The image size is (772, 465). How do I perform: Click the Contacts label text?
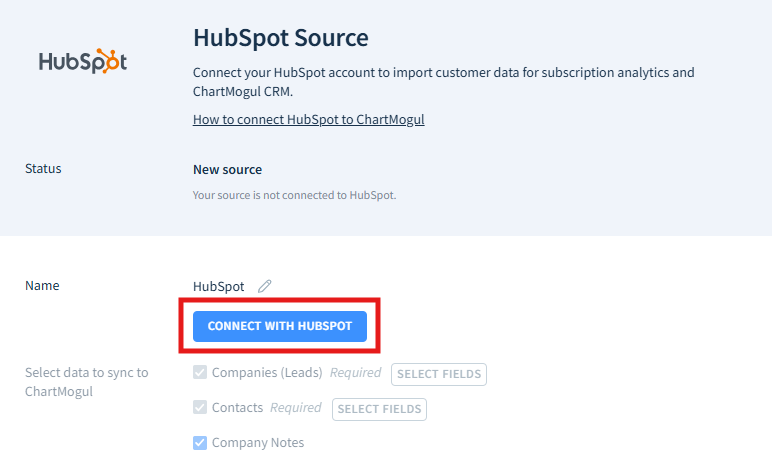(x=237, y=408)
